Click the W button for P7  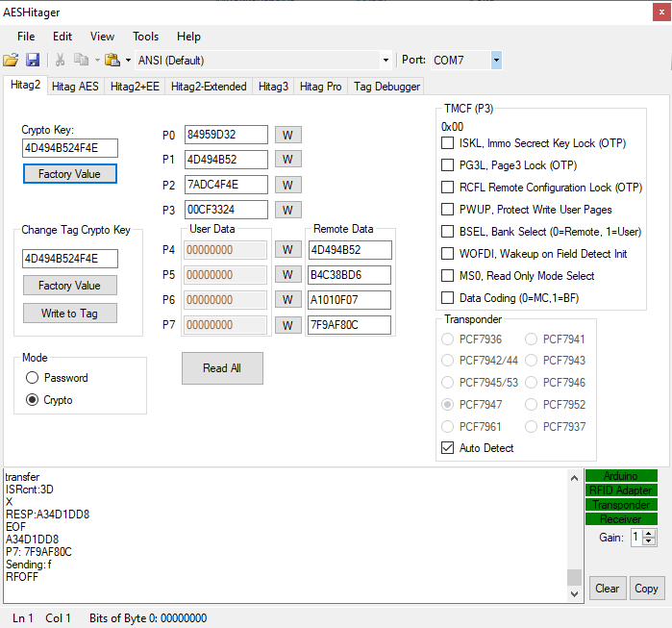click(x=288, y=325)
